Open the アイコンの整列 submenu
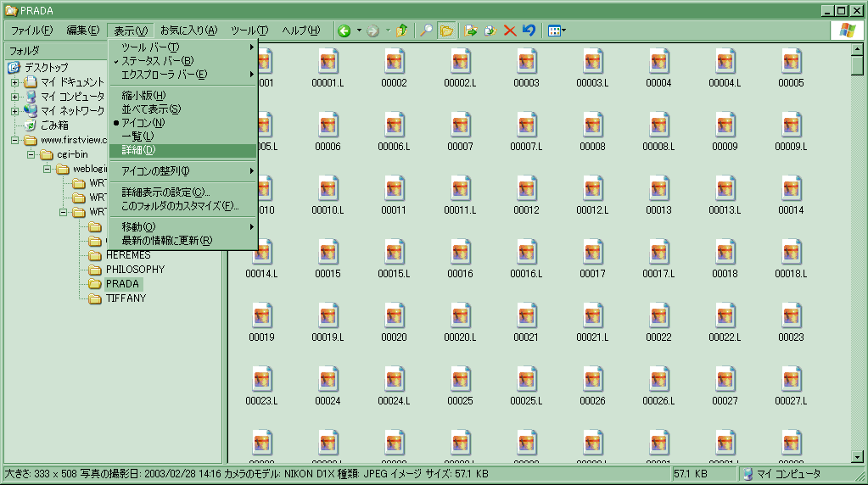The width and height of the screenshot is (868, 485). coord(155,171)
